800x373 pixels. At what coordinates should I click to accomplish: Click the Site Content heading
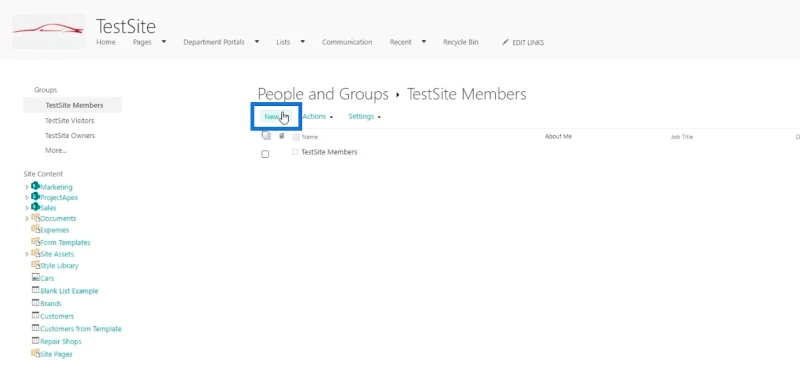[x=43, y=174]
